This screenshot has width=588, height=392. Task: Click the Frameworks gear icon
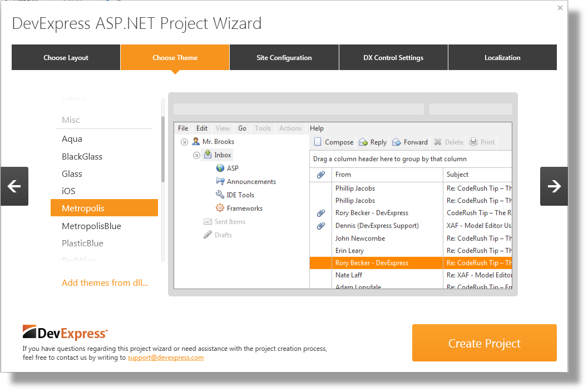coord(220,207)
